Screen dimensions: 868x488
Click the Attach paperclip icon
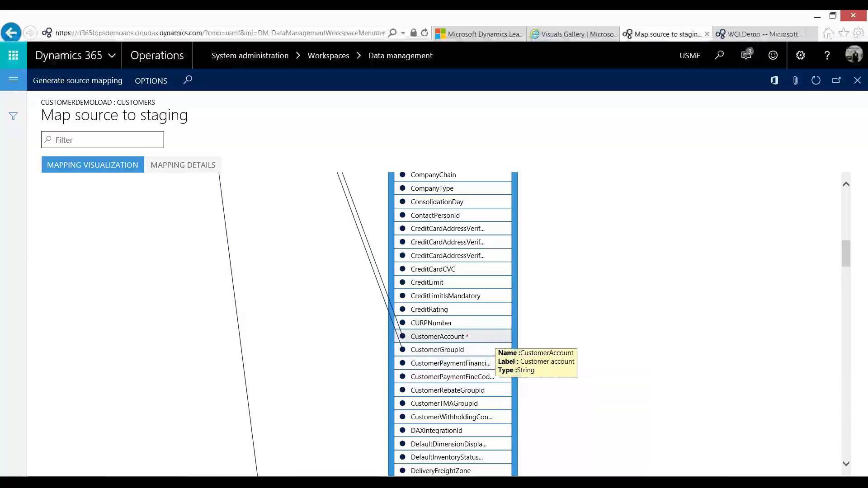tap(795, 80)
